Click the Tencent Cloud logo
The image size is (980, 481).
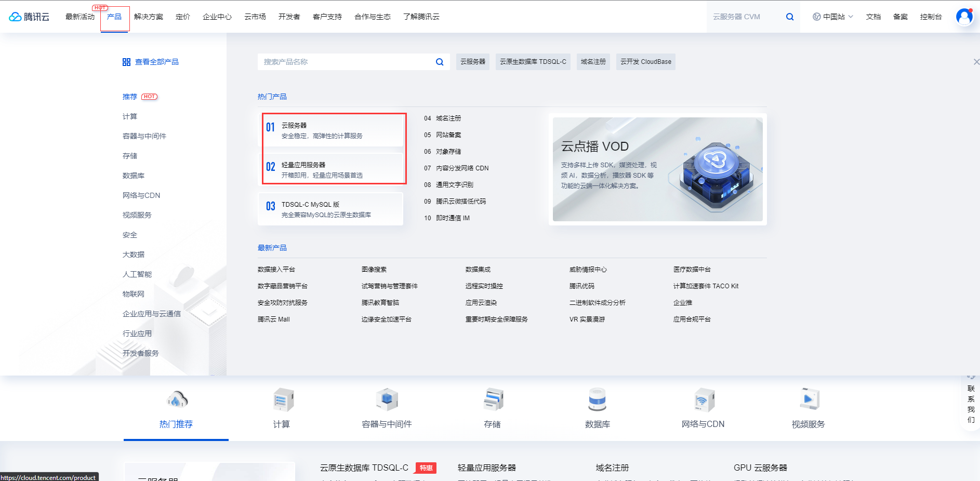point(29,17)
